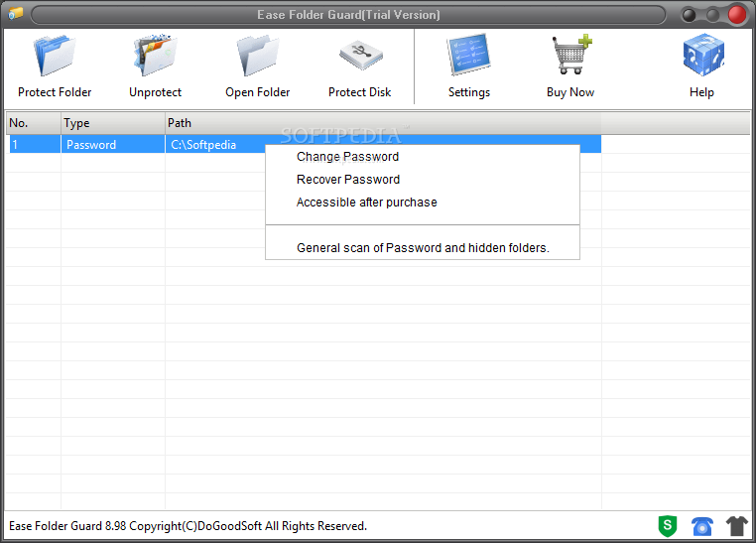The image size is (756, 543).
Task: Click the gray T-shirt skin icon
Action: (737, 526)
